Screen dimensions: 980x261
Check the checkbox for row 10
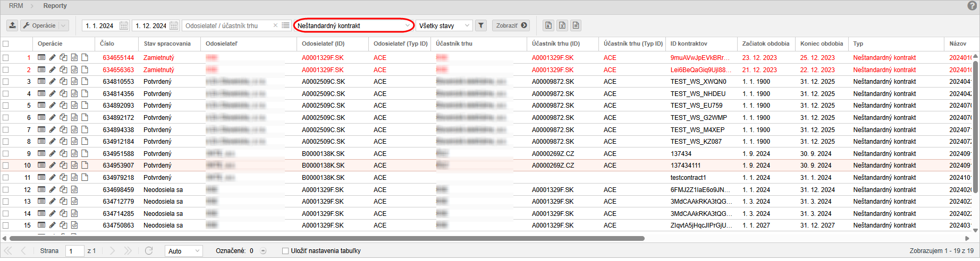click(x=6, y=166)
